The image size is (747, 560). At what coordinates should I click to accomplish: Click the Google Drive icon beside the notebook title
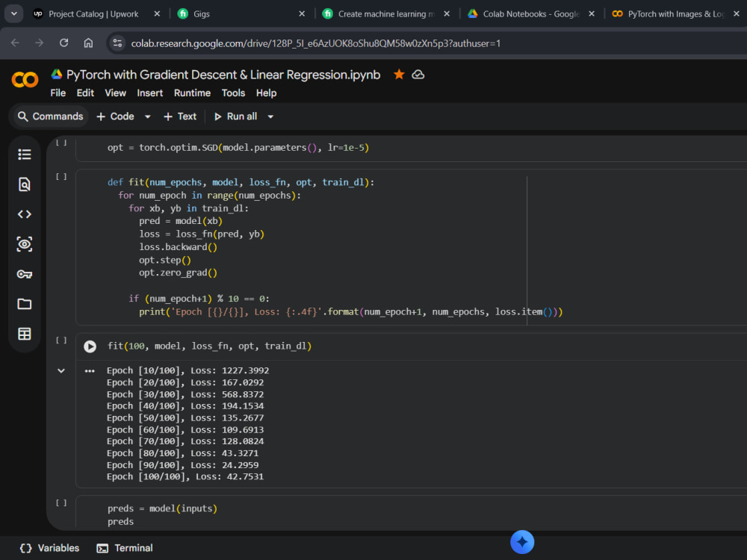[57, 74]
